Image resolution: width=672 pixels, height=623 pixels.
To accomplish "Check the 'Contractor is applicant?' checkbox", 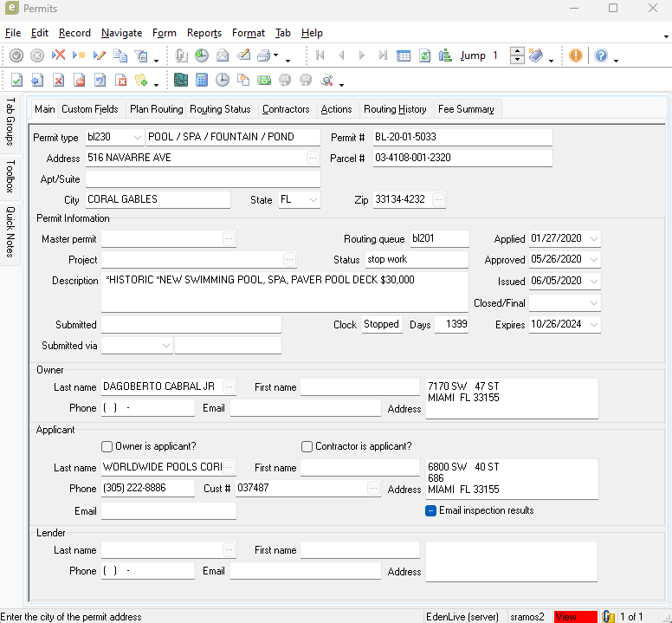I will 307,446.
